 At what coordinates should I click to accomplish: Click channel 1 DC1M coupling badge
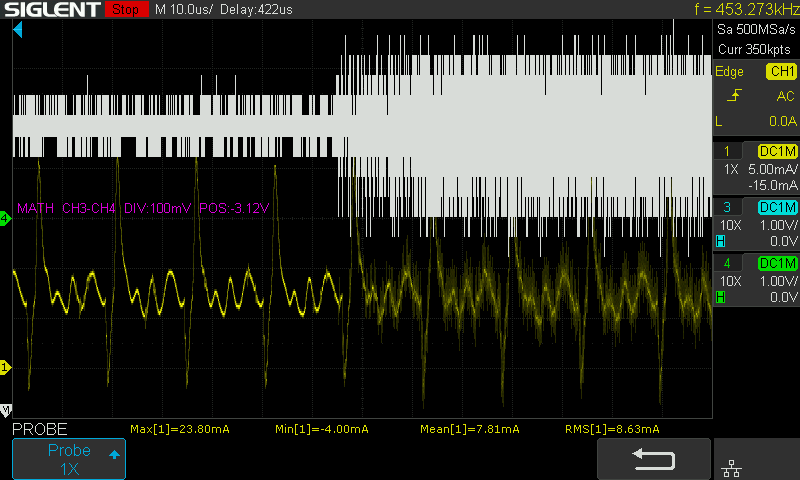pos(778,151)
